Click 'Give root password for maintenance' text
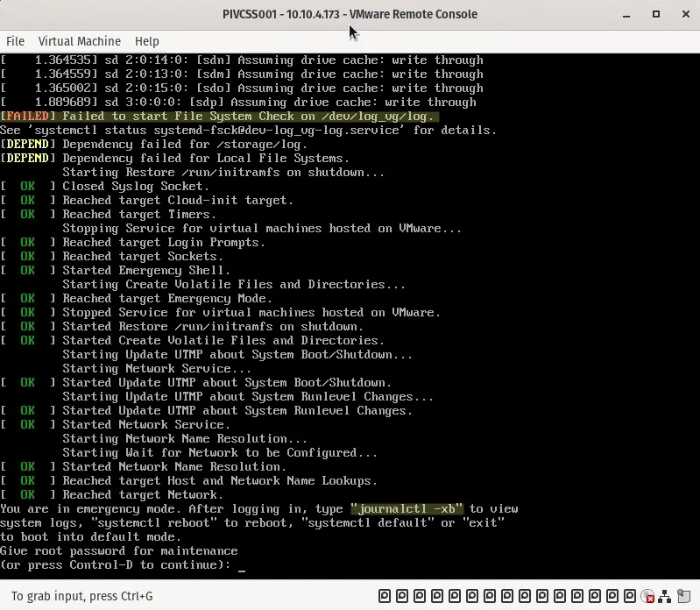 click(119, 551)
